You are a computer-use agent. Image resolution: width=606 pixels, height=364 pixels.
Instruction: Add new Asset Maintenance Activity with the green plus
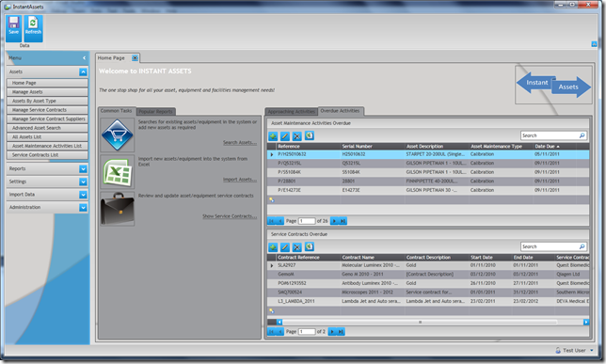click(x=273, y=136)
